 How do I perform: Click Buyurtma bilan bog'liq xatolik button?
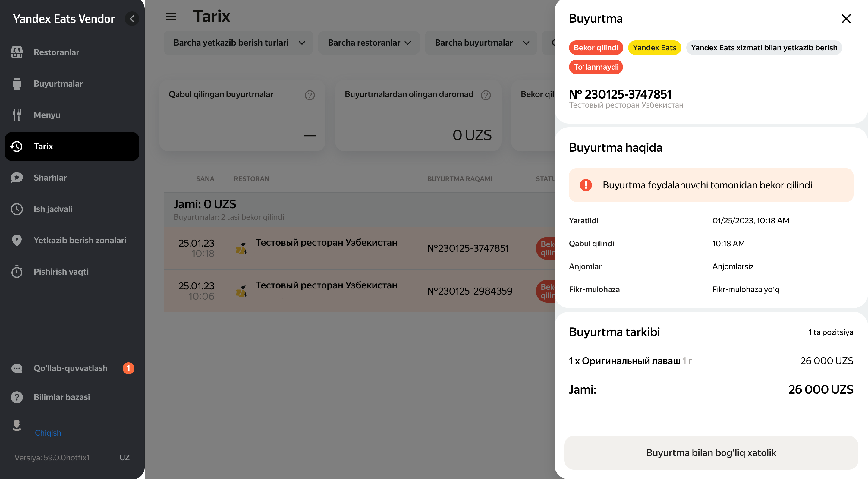tap(711, 453)
